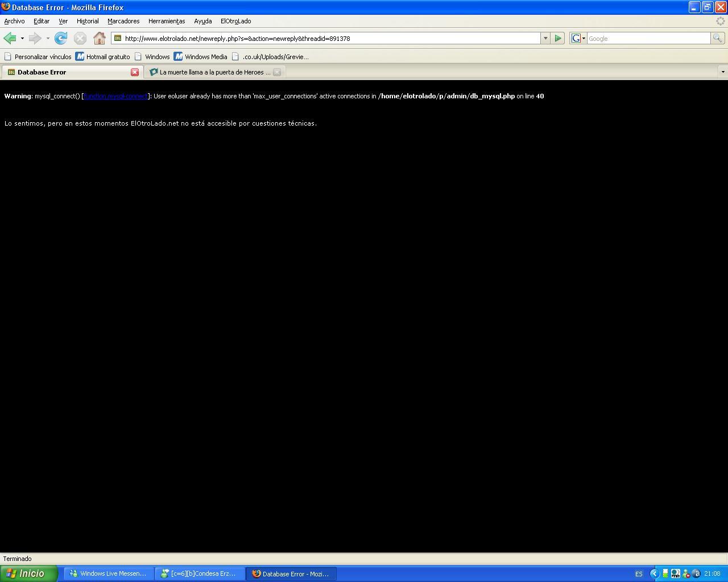Image resolution: width=728 pixels, height=582 pixels.
Task: Go to the Home page icon
Action: [100, 38]
